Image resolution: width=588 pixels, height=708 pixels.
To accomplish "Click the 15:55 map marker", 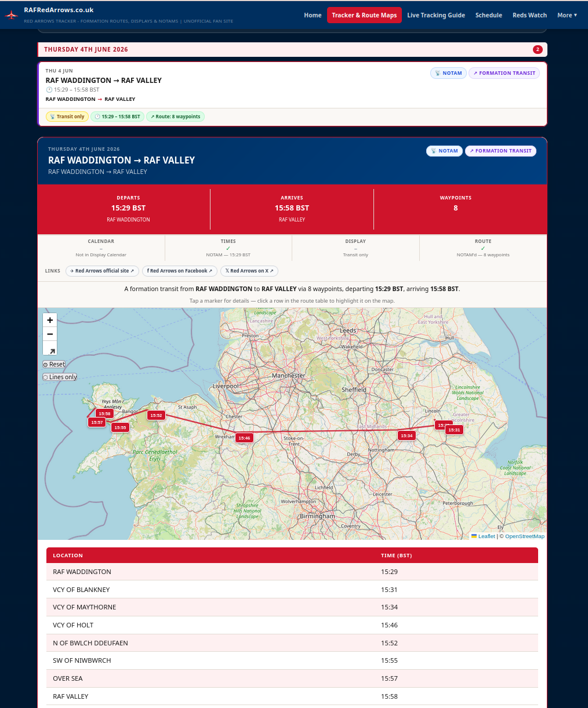I will click(x=120, y=428).
